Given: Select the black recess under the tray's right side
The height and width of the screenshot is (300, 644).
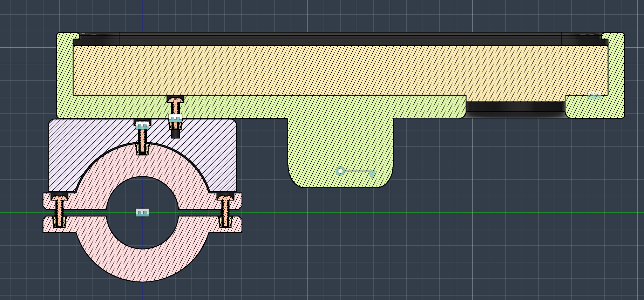Looking at the screenshot, I should 515,109.
